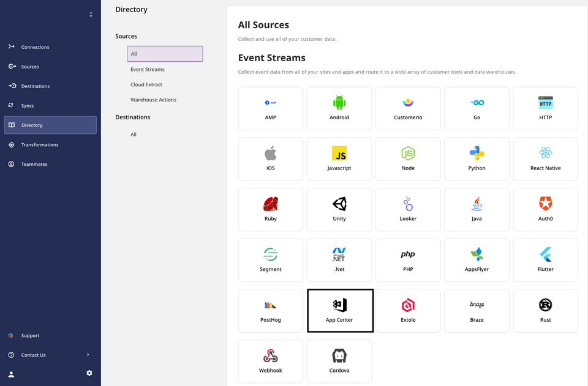Image resolution: width=588 pixels, height=386 pixels.
Task: Select the Android source icon
Action: (339, 103)
